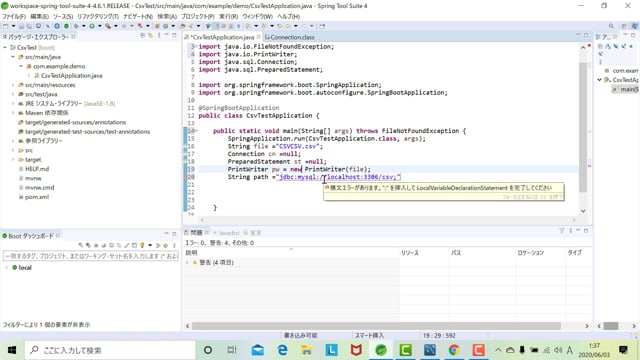Open the Debug button dropdown arrow

(84, 26)
